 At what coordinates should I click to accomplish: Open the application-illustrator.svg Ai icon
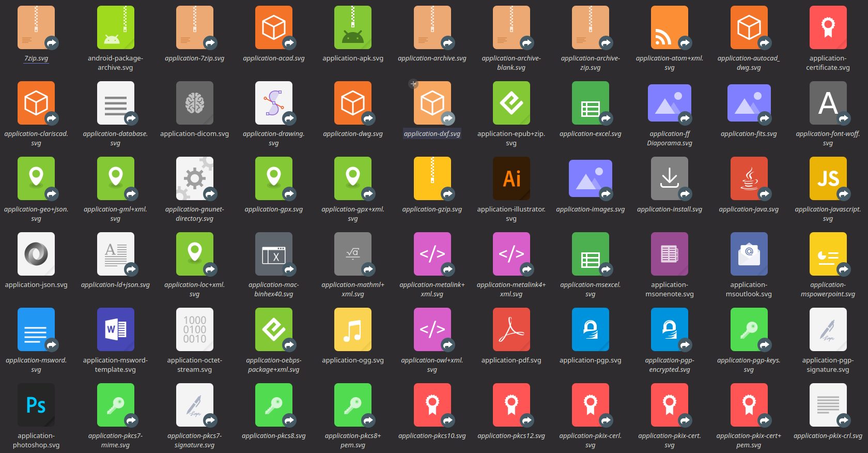[x=512, y=178]
